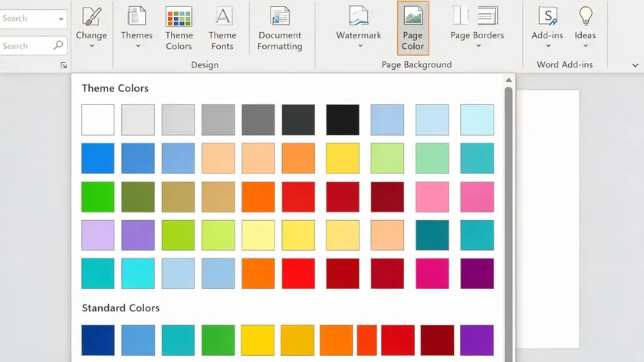Select the dark gray theme swatch beside black
Viewport: 644px width, 362px height.
(298, 120)
